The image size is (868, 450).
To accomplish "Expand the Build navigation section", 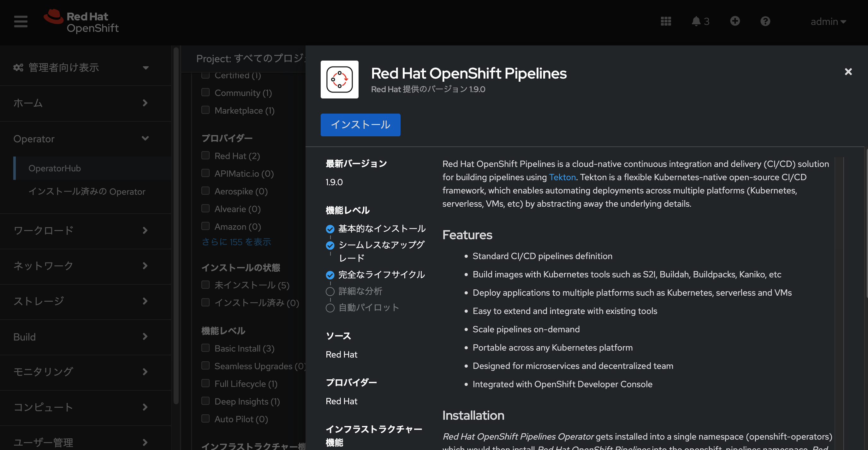I will click(x=86, y=337).
